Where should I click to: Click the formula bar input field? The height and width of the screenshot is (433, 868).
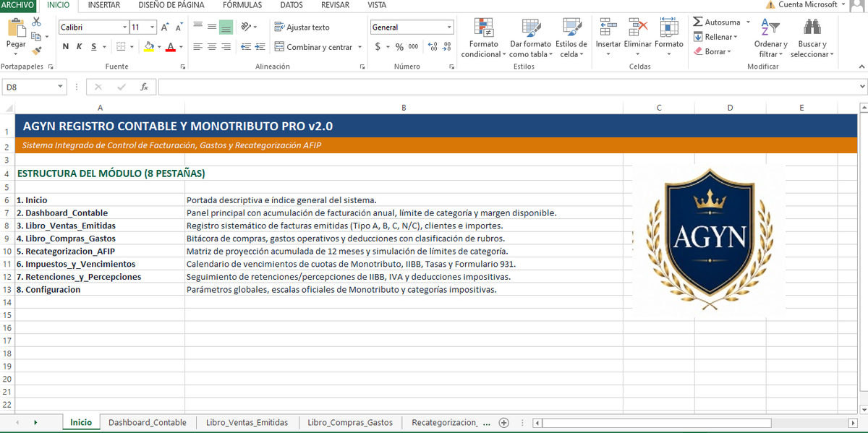[507, 87]
